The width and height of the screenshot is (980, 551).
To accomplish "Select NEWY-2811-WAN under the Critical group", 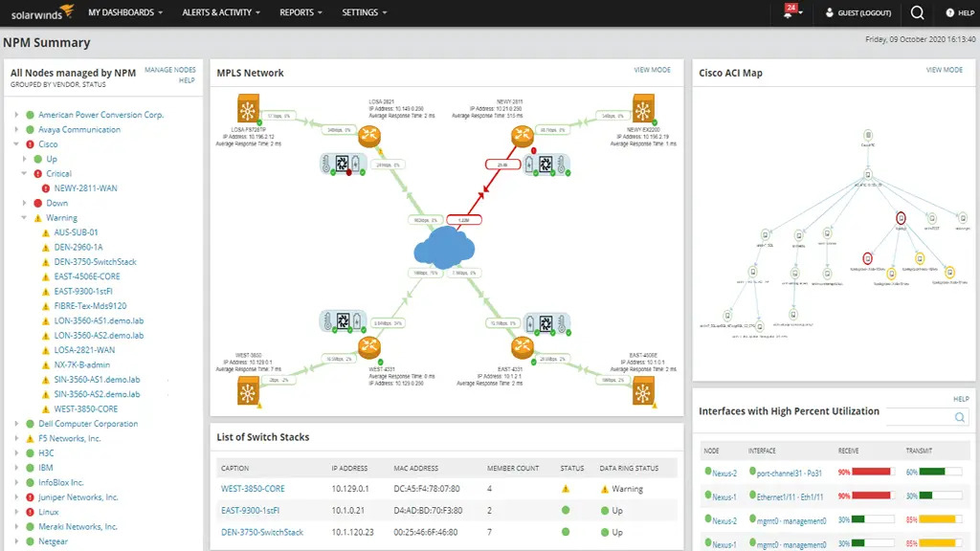I will (x=84, y=187).
